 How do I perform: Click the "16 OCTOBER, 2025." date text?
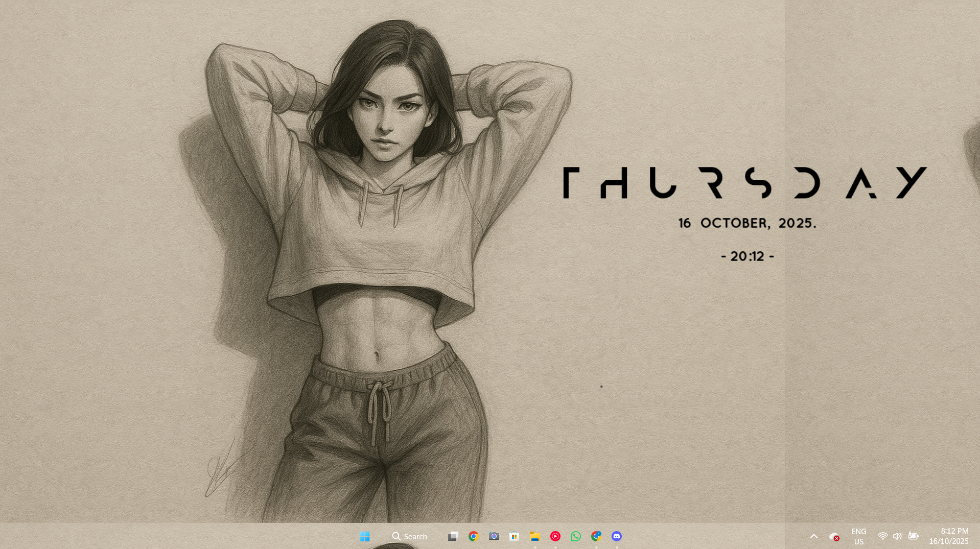747,223
